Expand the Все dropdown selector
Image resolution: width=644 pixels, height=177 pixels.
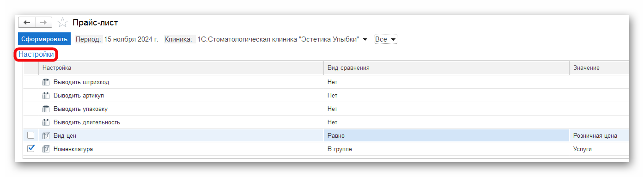[386, 39]
